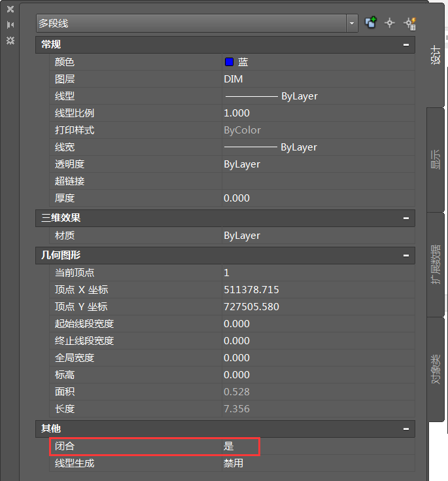Collapse the 三维效果 section

click(406, 218)
